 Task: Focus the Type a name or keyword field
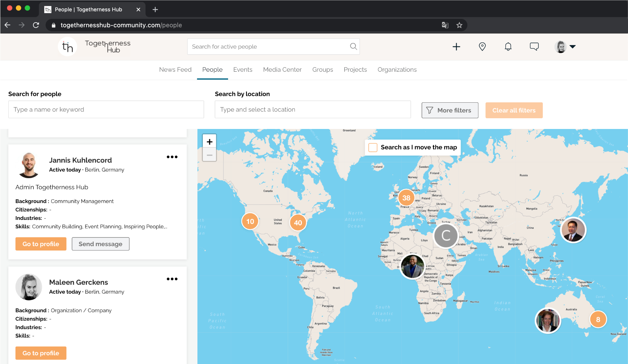click(106, 109)
